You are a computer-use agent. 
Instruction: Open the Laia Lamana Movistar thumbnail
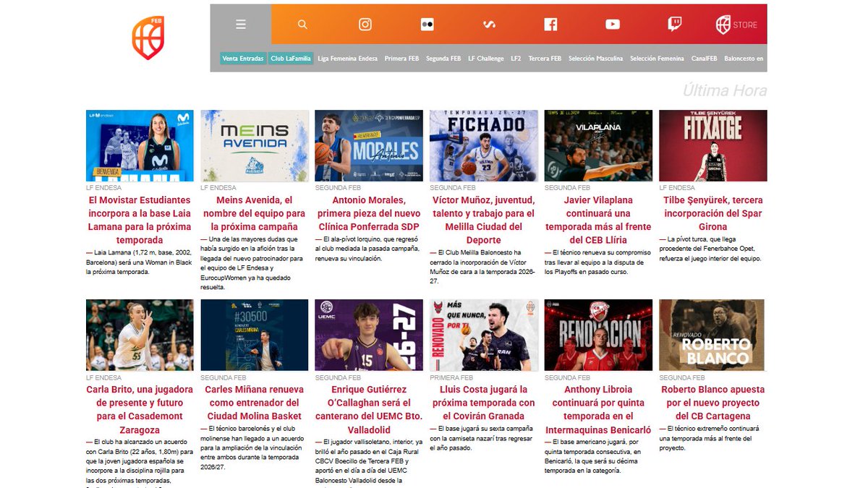(140, 145)
